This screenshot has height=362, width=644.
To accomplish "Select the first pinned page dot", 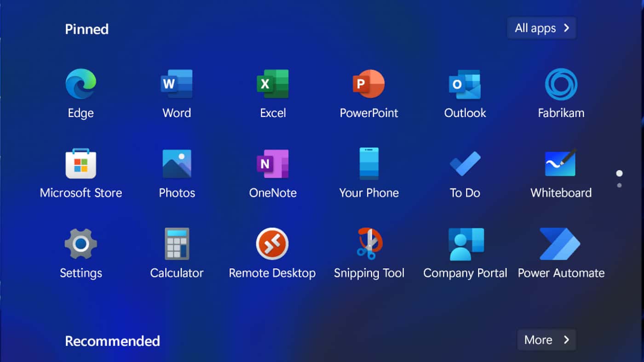I will (619, 173).
